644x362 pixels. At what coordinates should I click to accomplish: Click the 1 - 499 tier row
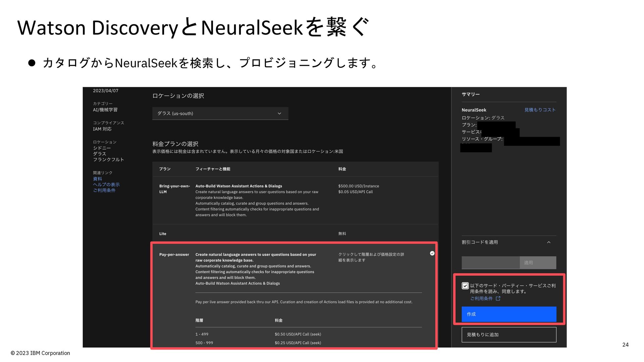[309, 334]
